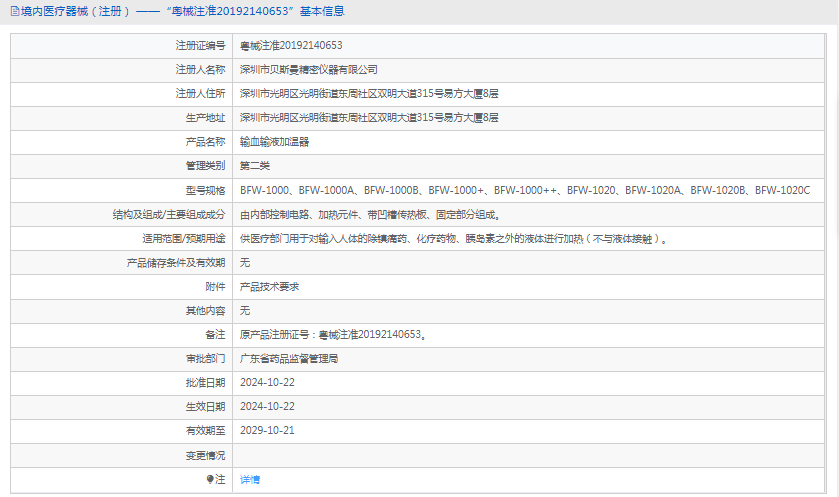This screenshot has width=839, height=497.
Task: Select the 生效日期 value 2024-10-22
Action: 267,407
